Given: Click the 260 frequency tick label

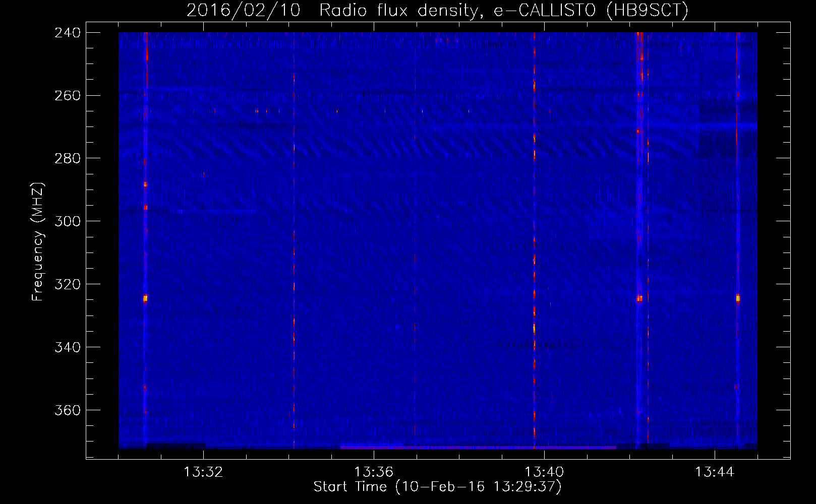Looking at the screenshot, I should click(x=68, y=95).
